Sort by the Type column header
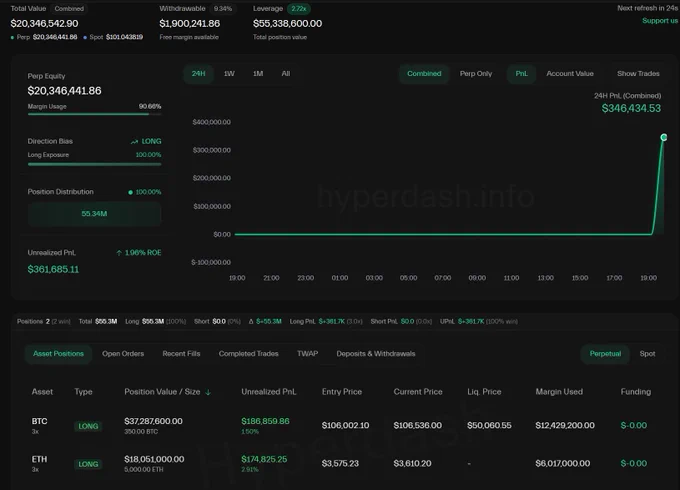The width and height of the screenshot is (680, 490). 83,392
